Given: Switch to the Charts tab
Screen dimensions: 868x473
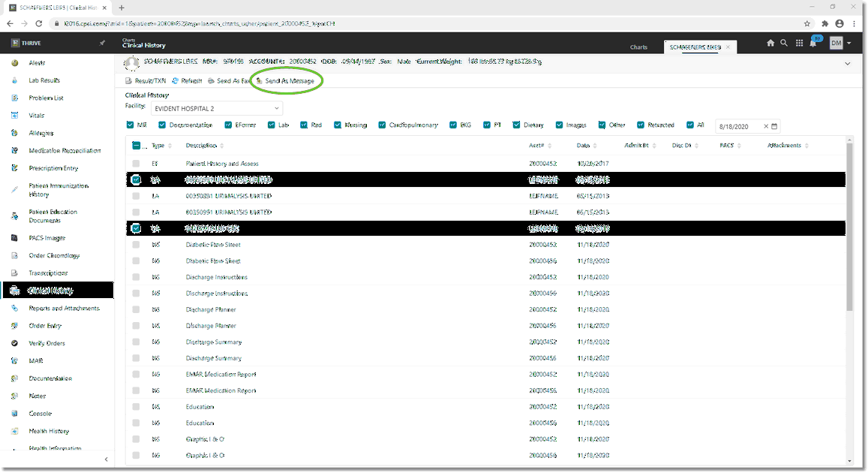Looking at the screenshot, I should coord(638,47).
